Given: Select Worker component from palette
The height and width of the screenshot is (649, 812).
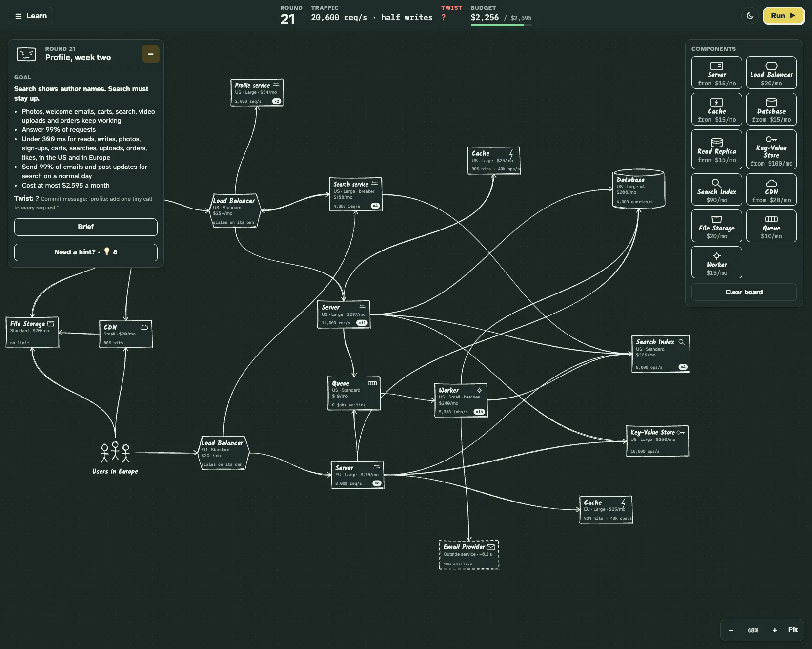Looking at the screenshot, I should (x=716, y=263).
